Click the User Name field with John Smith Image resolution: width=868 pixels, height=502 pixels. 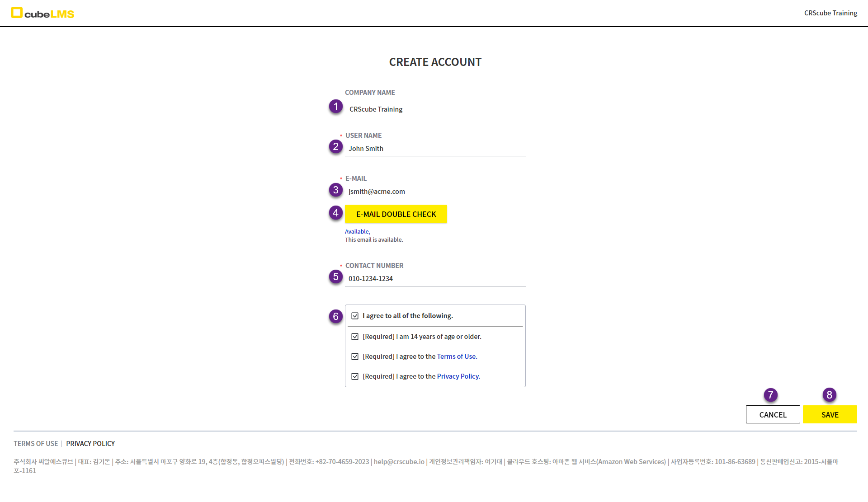[435, 149]
